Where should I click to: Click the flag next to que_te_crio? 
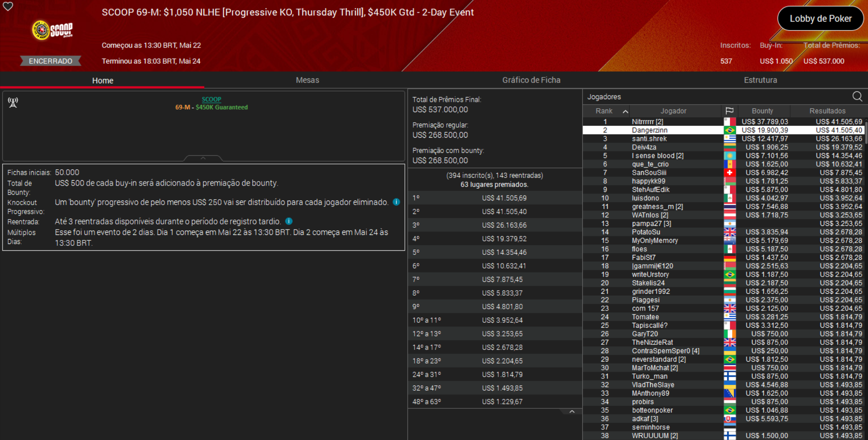point(729,164)
